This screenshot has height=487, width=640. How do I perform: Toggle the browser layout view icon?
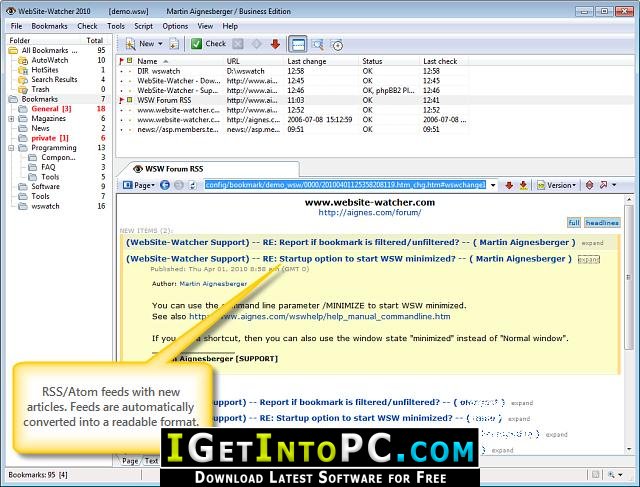(298, 44)
